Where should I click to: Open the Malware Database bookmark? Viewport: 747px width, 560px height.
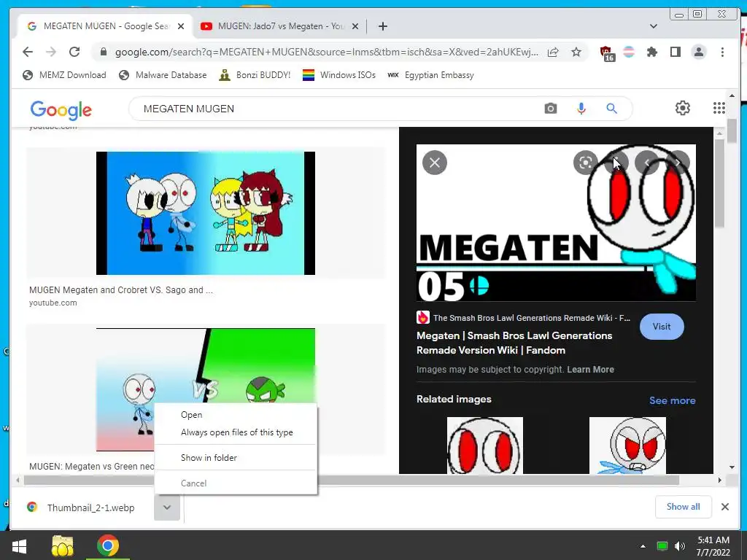pos(163,75)
